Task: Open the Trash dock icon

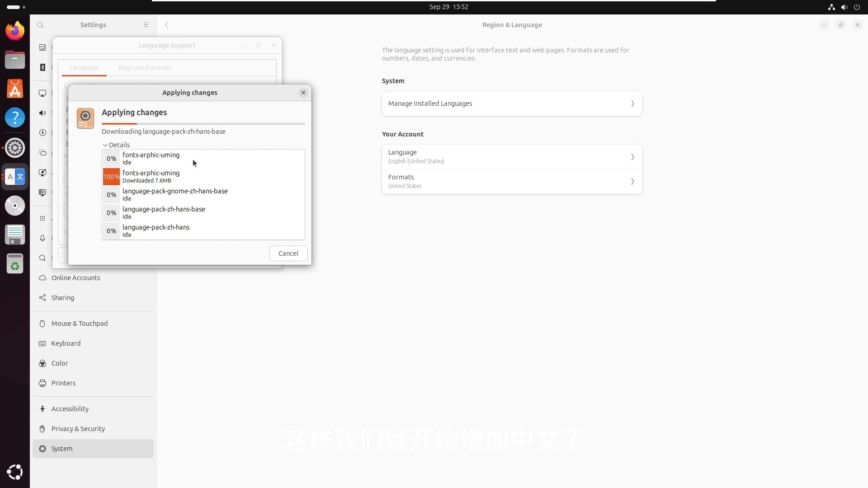Action: 15,263
